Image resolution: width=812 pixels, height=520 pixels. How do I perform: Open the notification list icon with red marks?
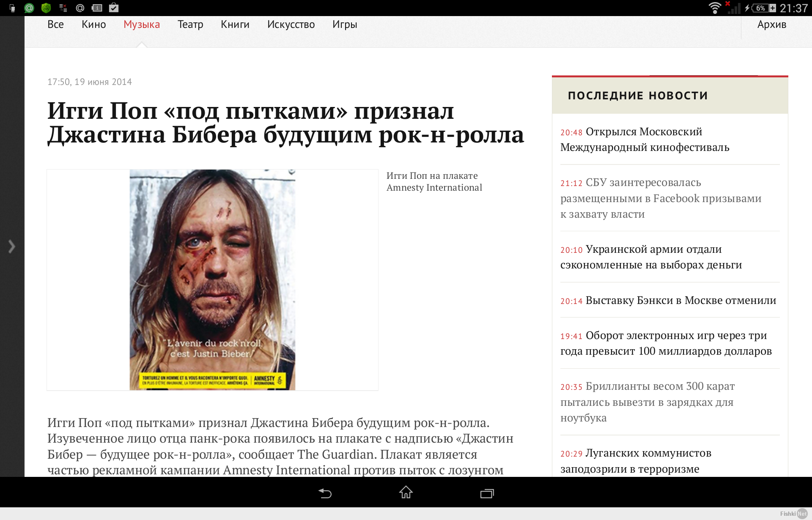click(63, 8)
